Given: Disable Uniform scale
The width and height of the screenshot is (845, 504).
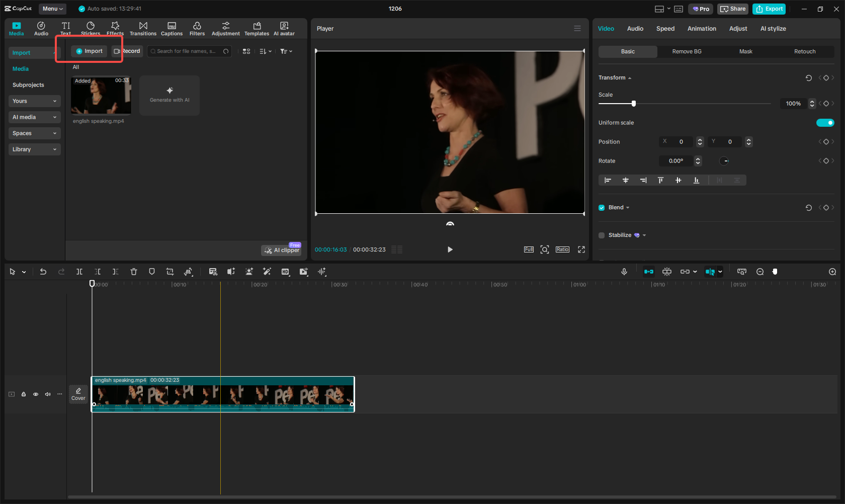Looking at the screenshot, I should [825, 122].
